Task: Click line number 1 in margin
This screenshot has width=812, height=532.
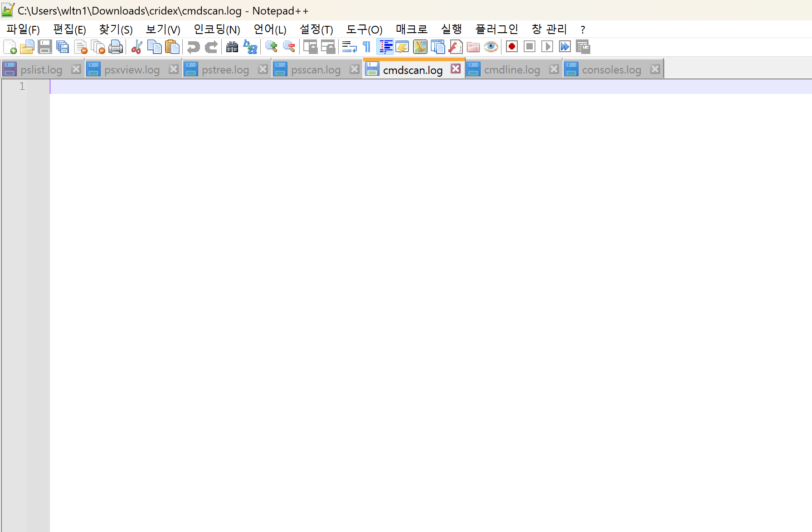Action: click(22, 86)
